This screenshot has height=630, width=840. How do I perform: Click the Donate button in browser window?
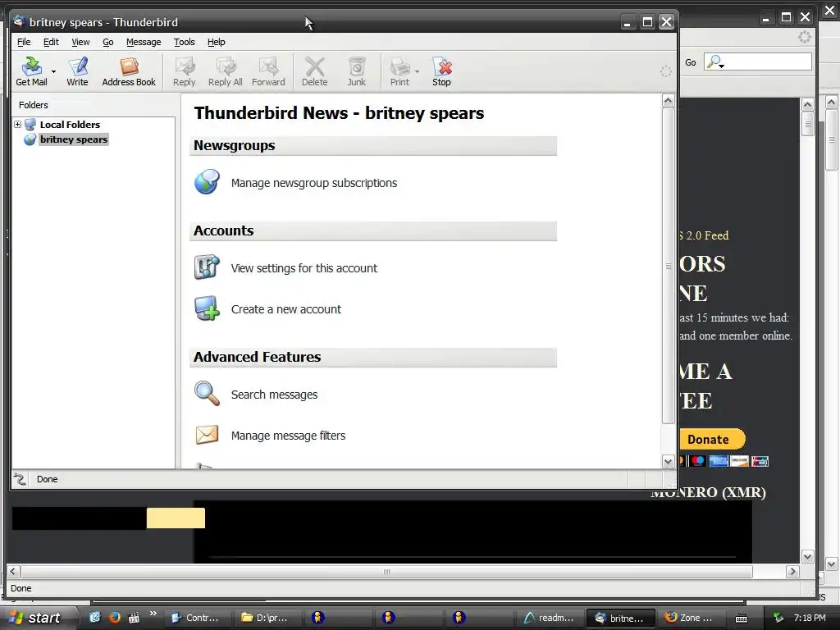click(712, 440)
